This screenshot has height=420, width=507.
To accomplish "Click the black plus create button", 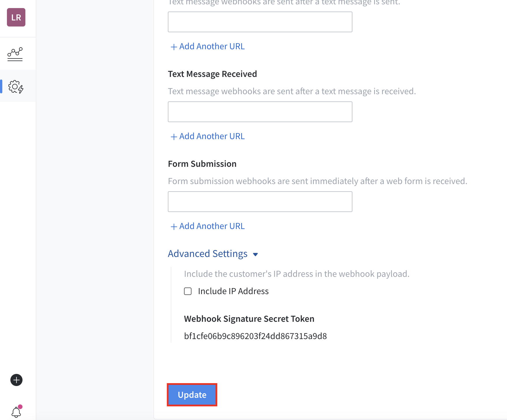I will 16,380.
